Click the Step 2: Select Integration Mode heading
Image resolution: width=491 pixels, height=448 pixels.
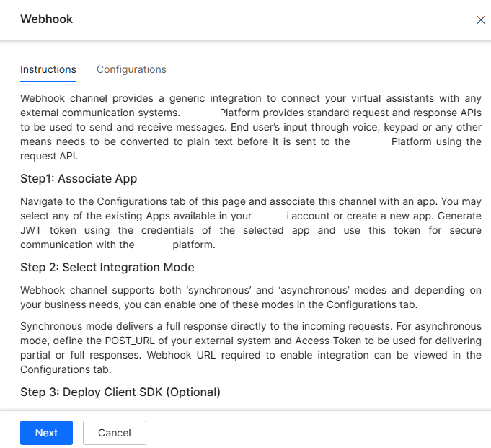point(107,268)
